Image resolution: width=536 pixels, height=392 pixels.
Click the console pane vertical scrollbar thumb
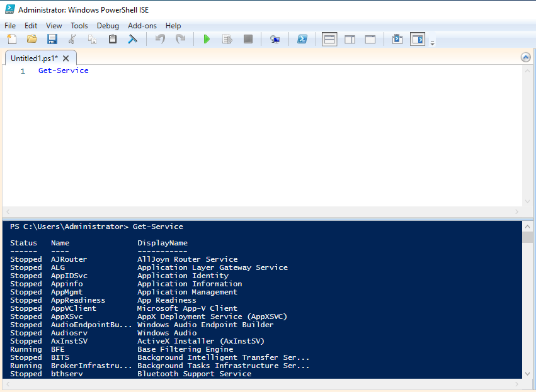click(x=528, y=237)
